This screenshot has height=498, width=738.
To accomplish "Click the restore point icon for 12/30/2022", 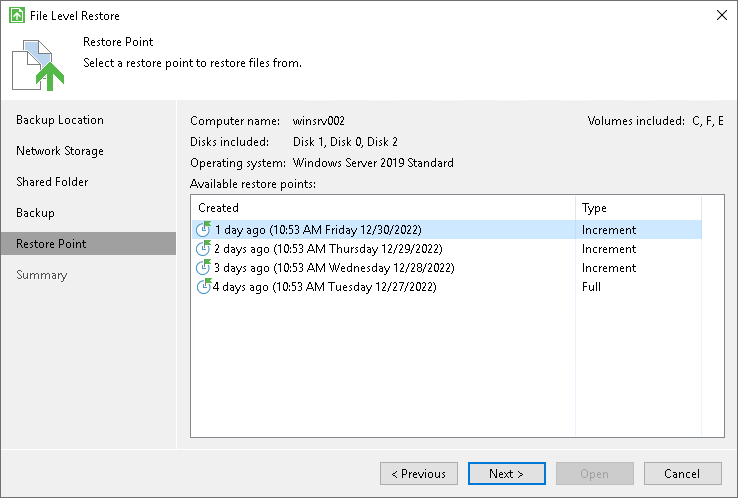I will pyautogui.click(x=203, y=229).
